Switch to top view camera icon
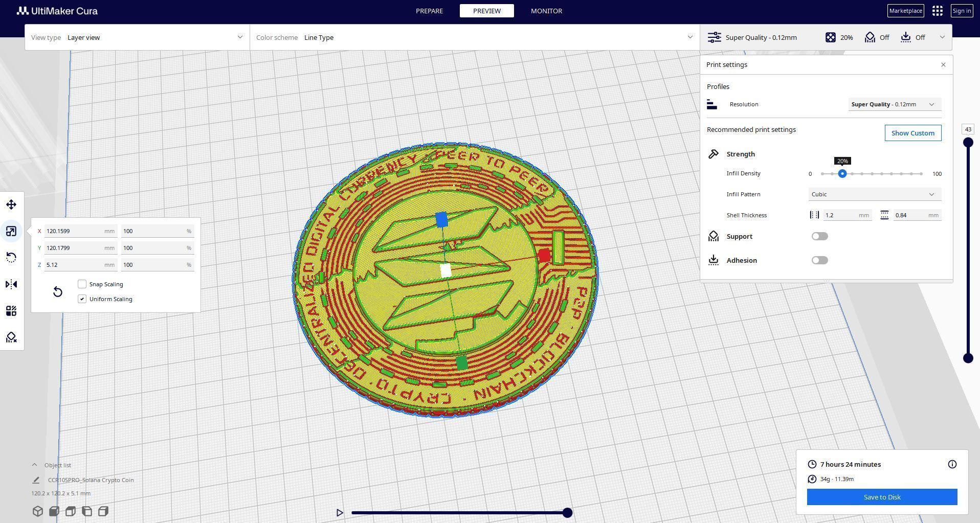Image resolution: width=980 pixels, height=523 pixels. tap(71, 511)
